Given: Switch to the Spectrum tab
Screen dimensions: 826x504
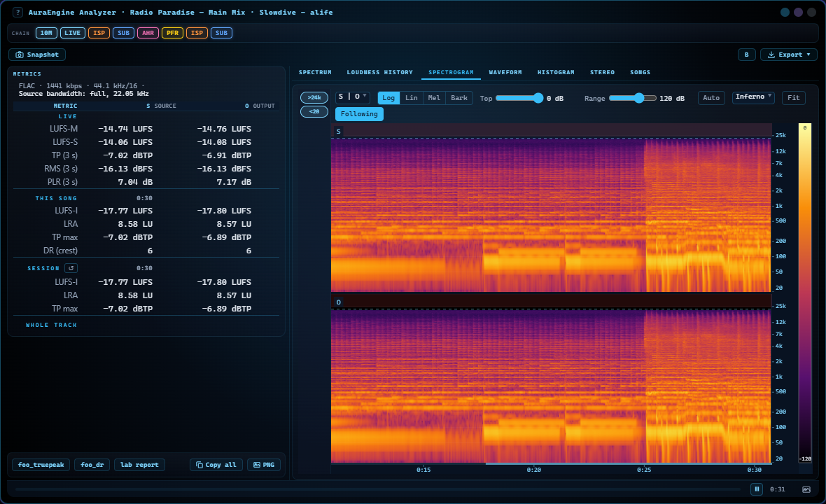Looking at the screenshot, I should tap(315, 72).
